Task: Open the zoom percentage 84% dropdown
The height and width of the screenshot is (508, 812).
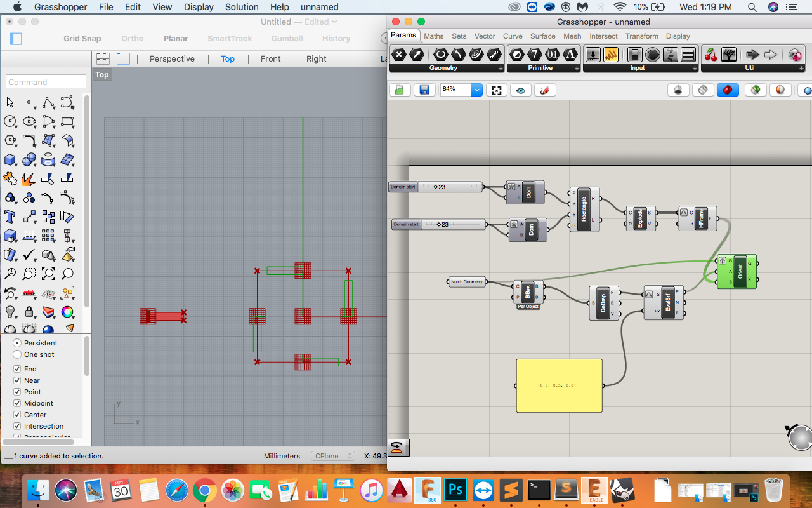Action: pyautogui.click(x=476, y=90)
